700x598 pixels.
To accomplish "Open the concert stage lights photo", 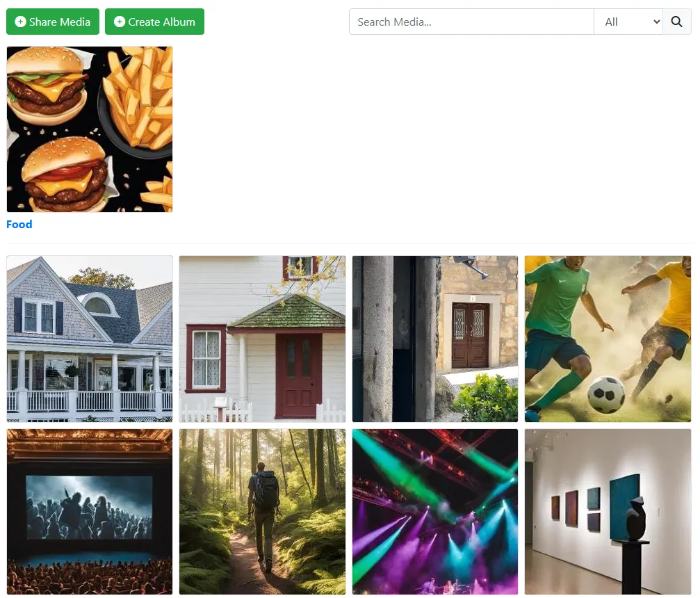I will (435, 512).
